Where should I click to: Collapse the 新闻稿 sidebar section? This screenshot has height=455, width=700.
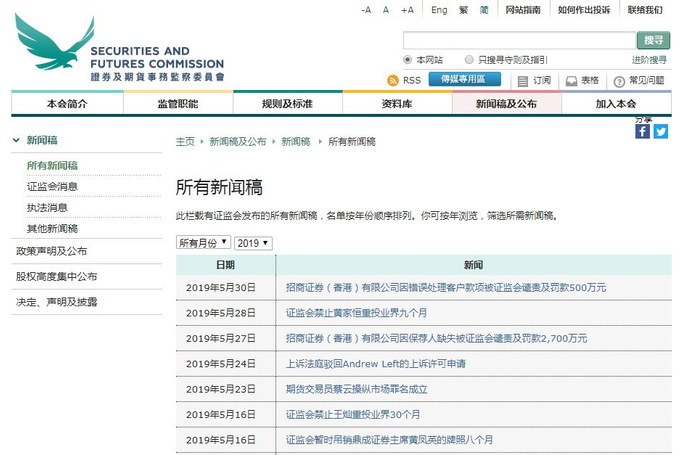(x=16, y=140)
